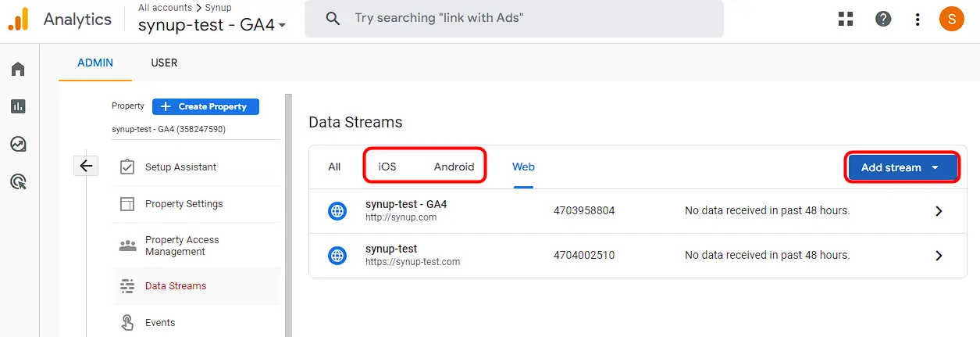Click the magnifier search icon

333,18
